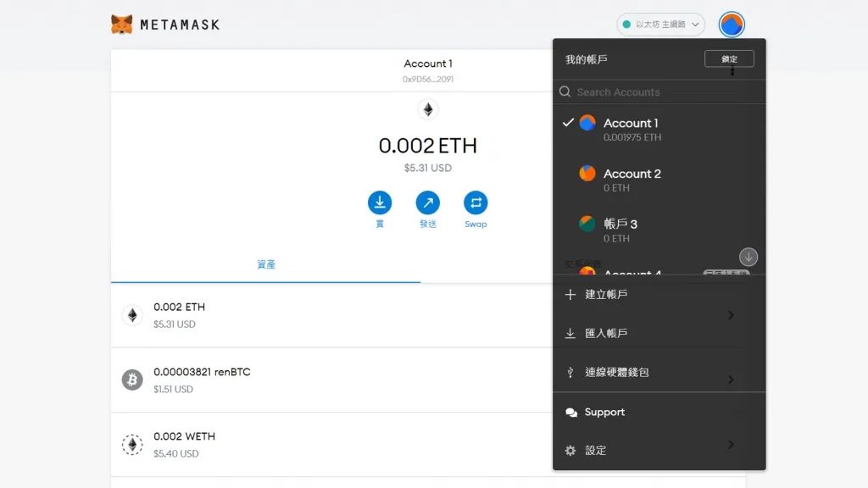Click the settings gear icon
Image resolution: width=868 pixels, height=488 pixels.
click(570, 451)
